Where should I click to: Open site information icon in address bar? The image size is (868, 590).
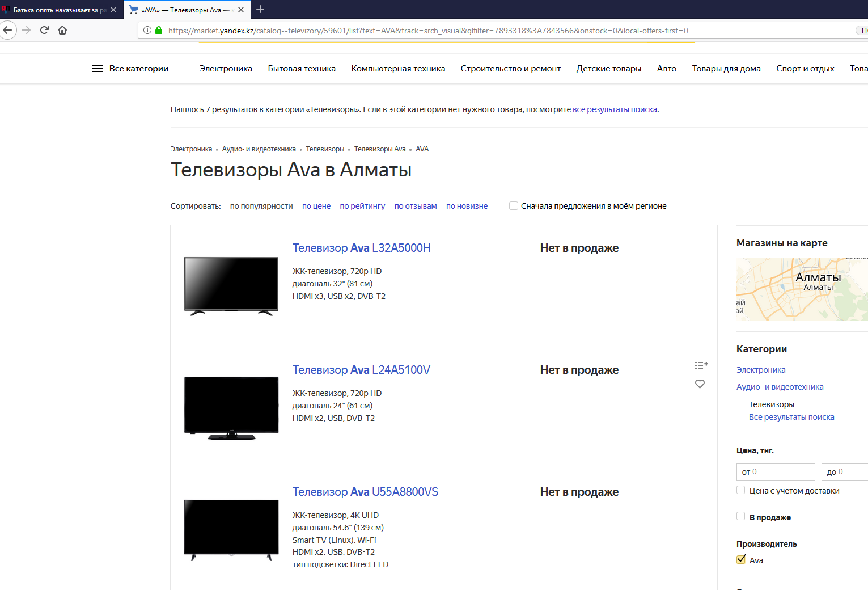tap(147, 31)
